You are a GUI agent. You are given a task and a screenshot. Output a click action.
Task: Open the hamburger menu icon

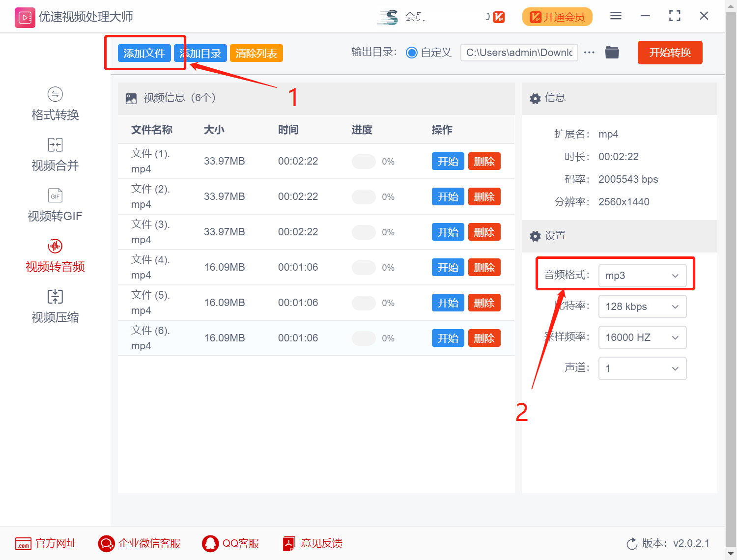tap(616, 16)
